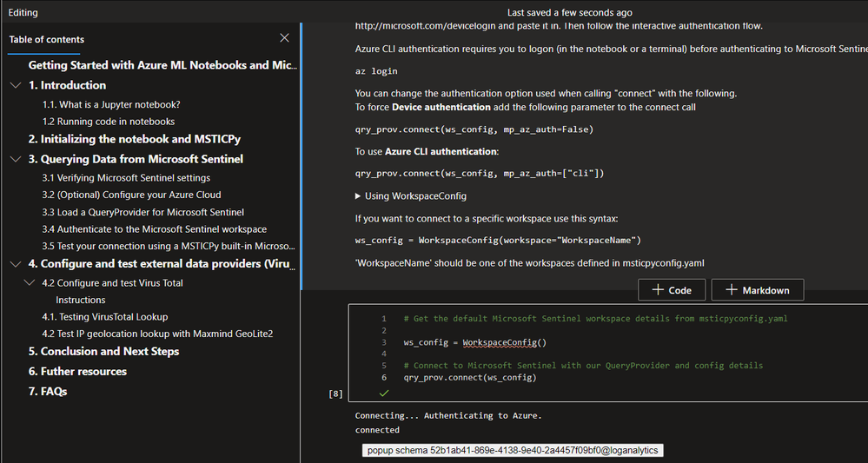Close the Table of contents panel
The width and height of the screenshot is (868, 463).
(284, 38)
